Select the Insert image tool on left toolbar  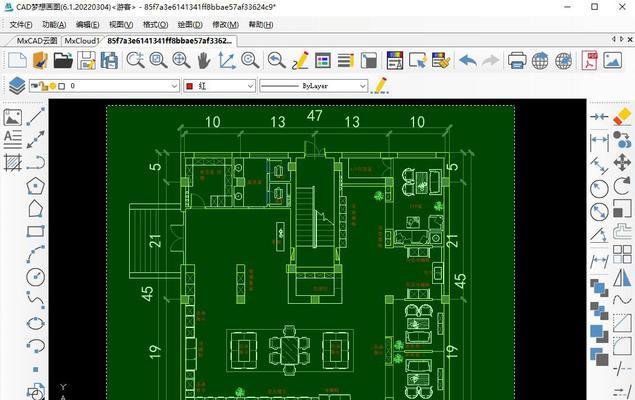pyautogui.click(x=13, y=117)
